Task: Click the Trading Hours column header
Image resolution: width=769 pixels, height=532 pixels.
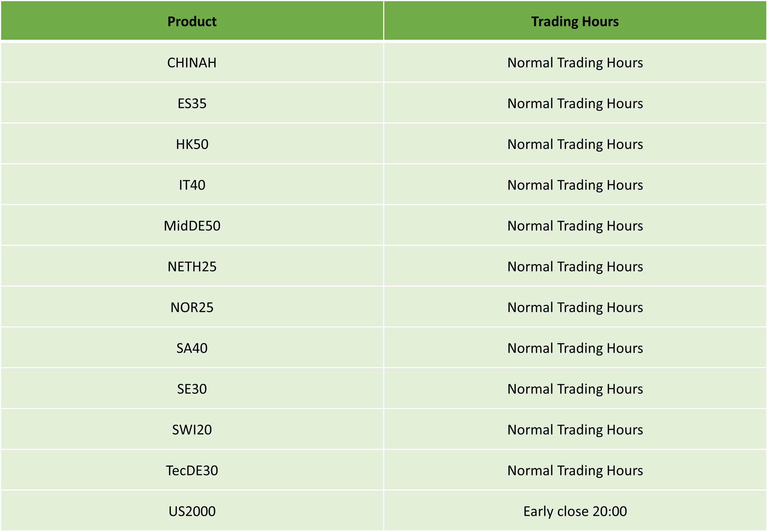Action: point(575,21)
